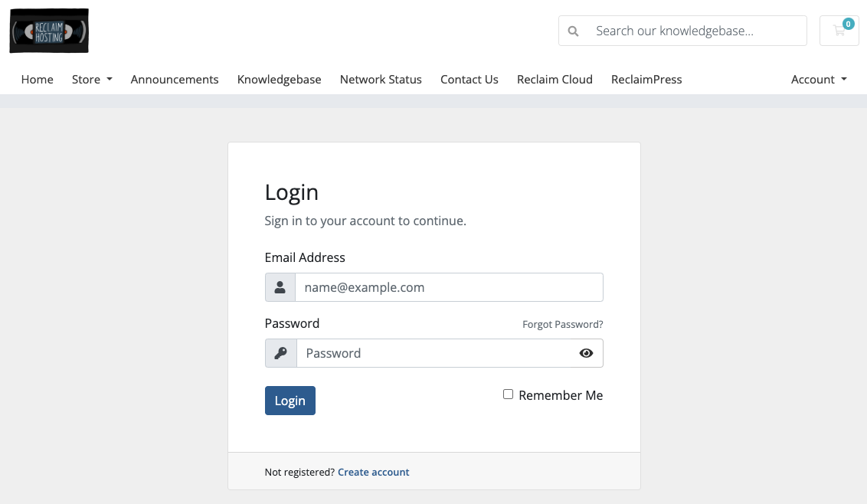Show the password with the eye icon
The width and height of the screenshot is (867, 504).
[x=586, y=353]
